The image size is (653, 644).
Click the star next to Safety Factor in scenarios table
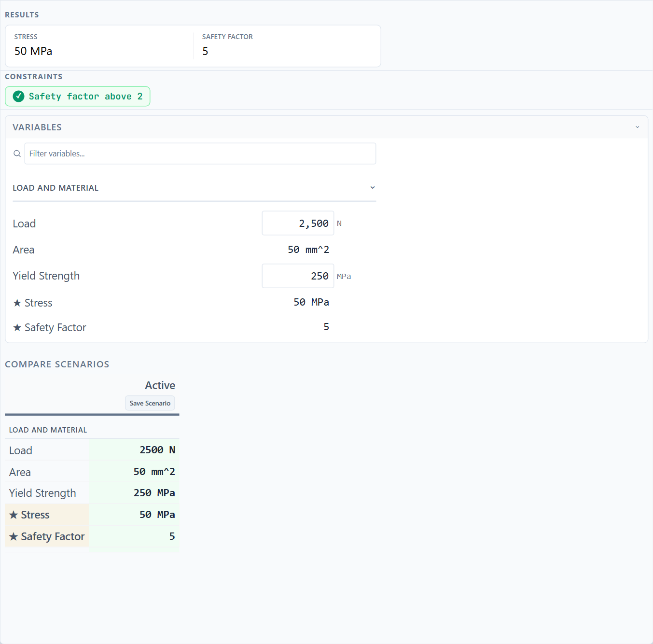click(14, 536)
